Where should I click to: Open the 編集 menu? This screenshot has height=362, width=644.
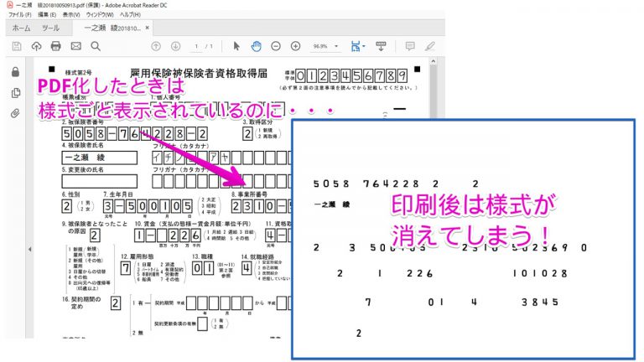click(47, 15)
